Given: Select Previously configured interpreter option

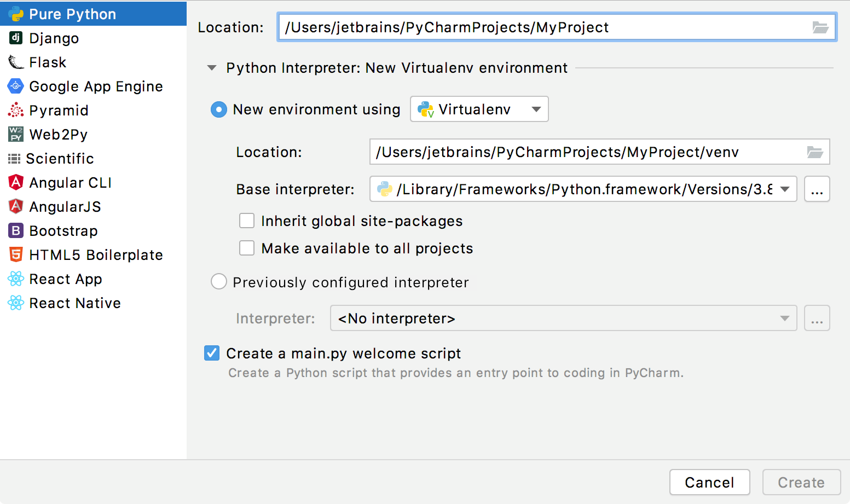Looking at the screenshot, I should 218,281.
